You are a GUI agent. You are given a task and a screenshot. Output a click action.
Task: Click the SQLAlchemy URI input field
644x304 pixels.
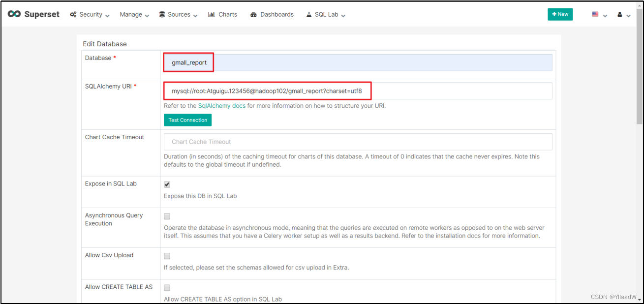(x=358, y=91)
